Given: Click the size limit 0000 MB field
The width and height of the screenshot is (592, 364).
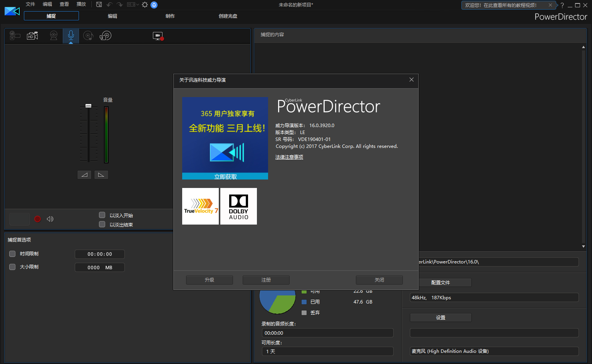Looking at the screenshot, I should point(100,267).
